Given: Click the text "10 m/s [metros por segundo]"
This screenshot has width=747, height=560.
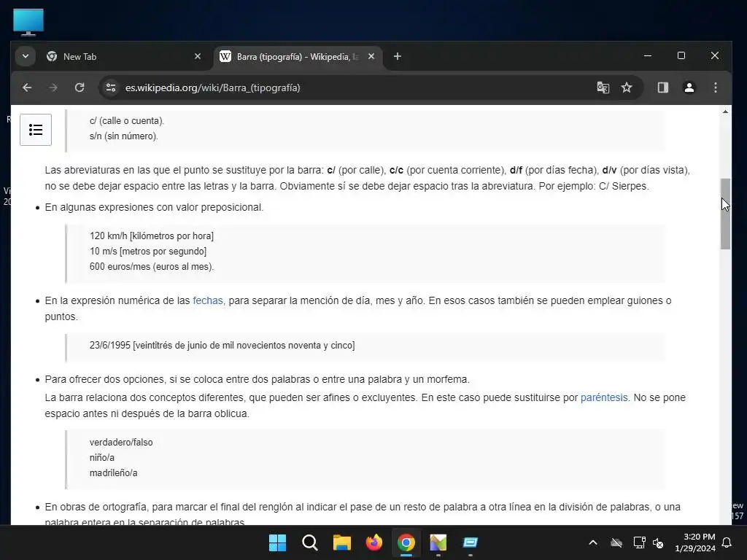Looking at the screenshot, I should click(148, 252).
